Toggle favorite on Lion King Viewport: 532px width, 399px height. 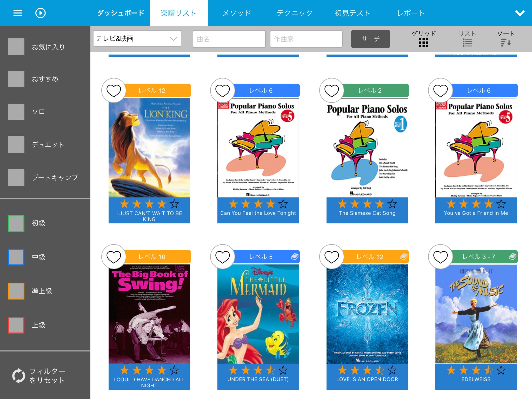click(x=114, y=90)
